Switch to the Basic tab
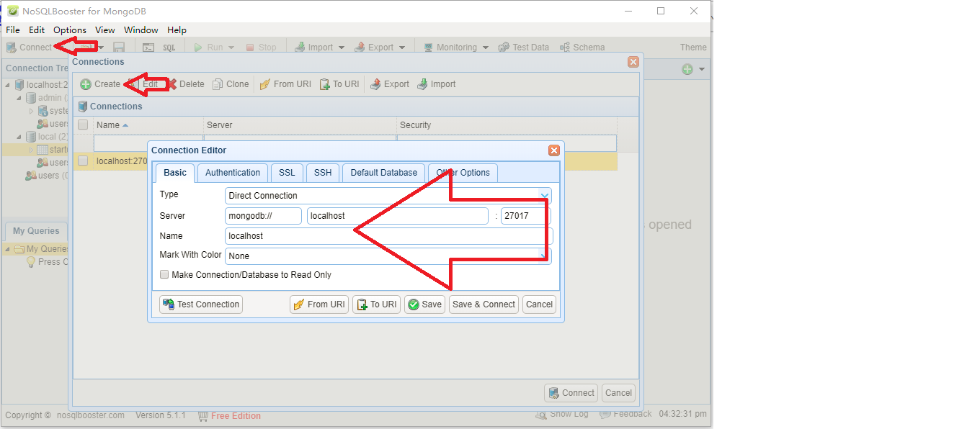This screenshot has height=429, width=980. 175,173
